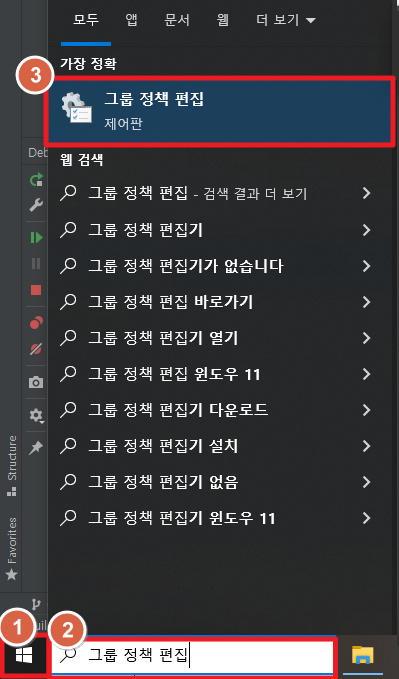Click the Git branch icon in IDE sidebar
The image size is (399, 679).
(x=36, y=605)
